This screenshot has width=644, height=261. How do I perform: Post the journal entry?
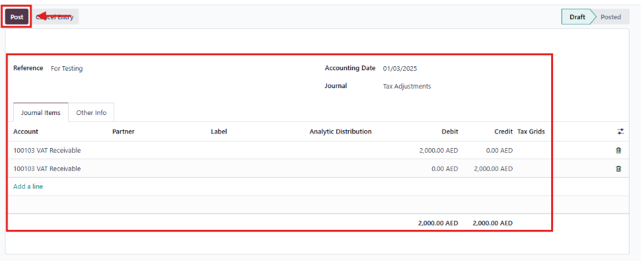[17, 17]
